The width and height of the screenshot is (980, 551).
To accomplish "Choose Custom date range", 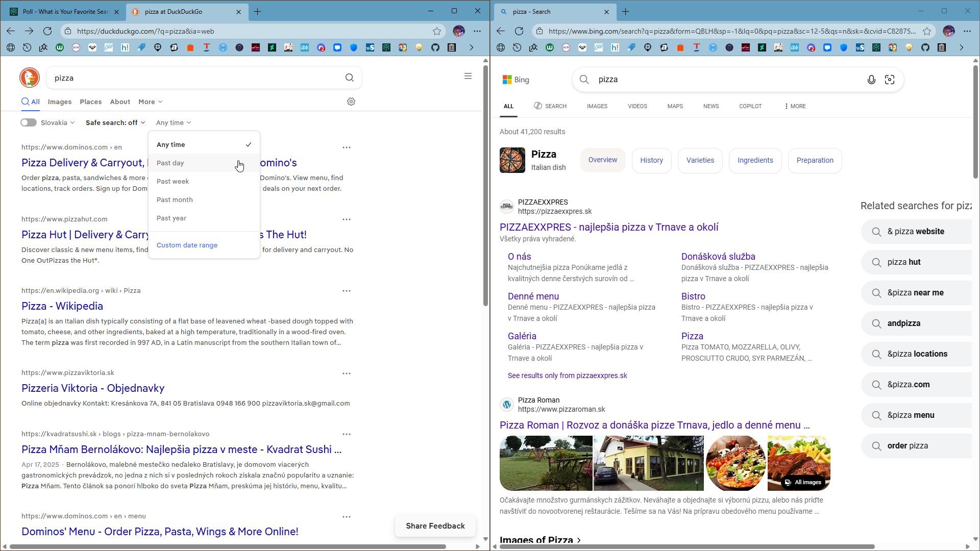I will [x=187, y=245].
